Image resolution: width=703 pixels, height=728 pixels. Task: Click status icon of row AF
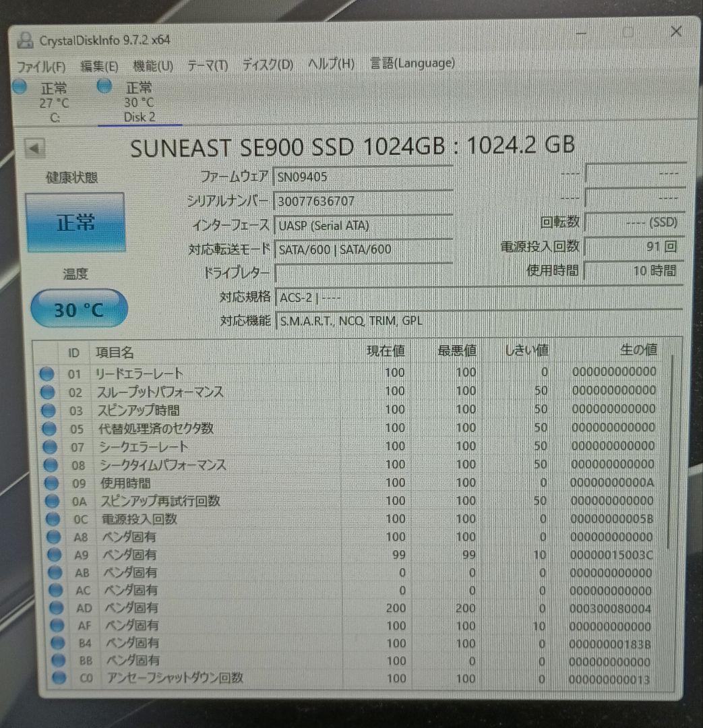pos(57,626)
